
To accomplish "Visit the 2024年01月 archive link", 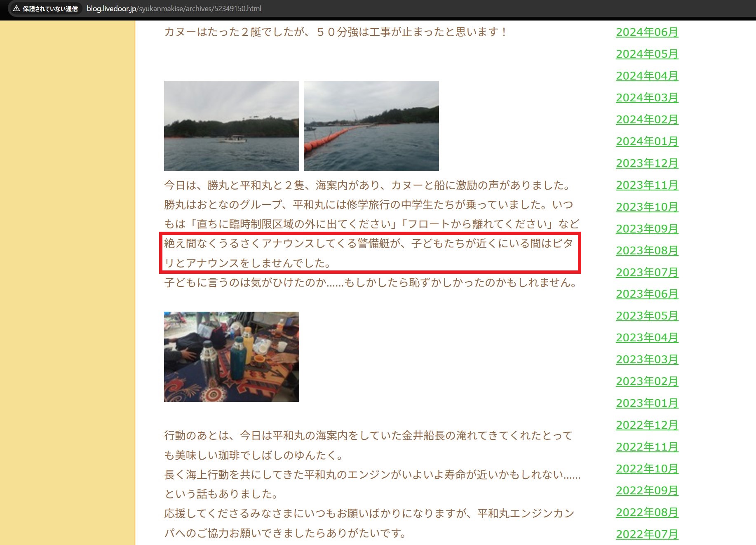I will point(647,141).
